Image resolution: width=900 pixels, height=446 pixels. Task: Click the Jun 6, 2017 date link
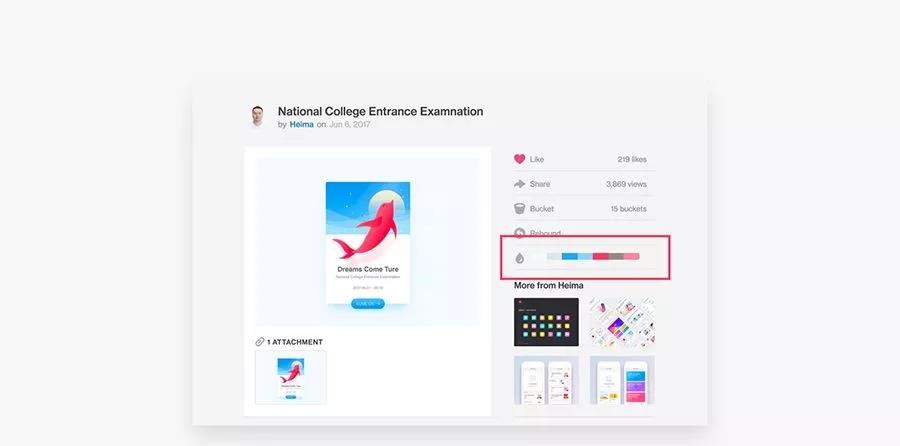tap(350, 124)
